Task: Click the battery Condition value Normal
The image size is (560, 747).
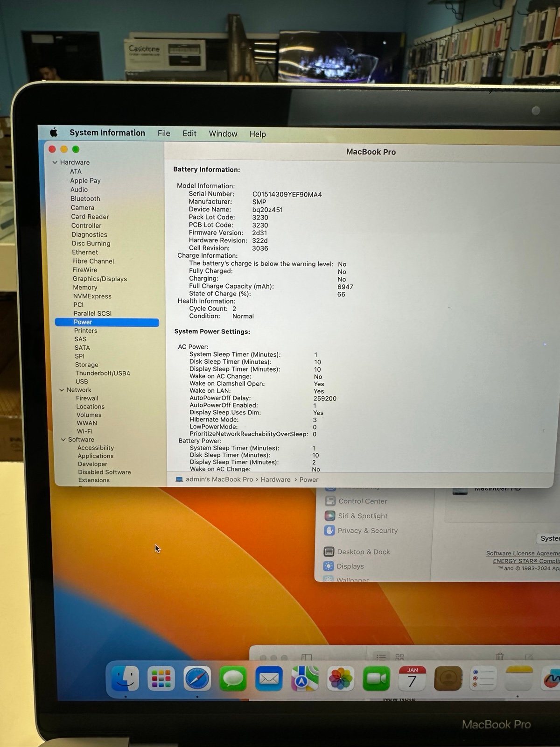Action: point(243,316)
